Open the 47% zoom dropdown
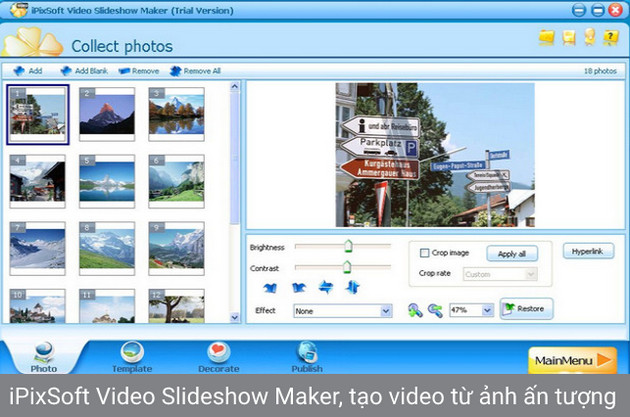The height and width of the screenshot is (417, 630). click(x=471, y=310)
